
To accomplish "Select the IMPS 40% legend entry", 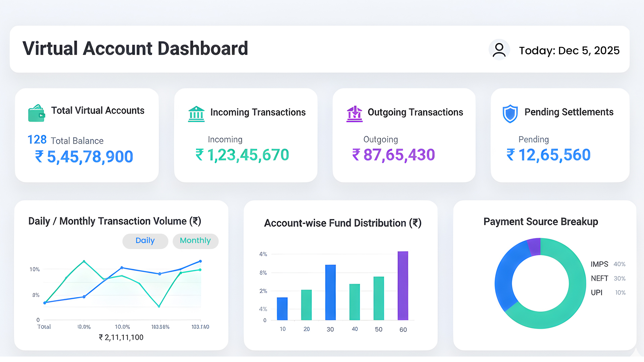I will click(x=608, y=264).
